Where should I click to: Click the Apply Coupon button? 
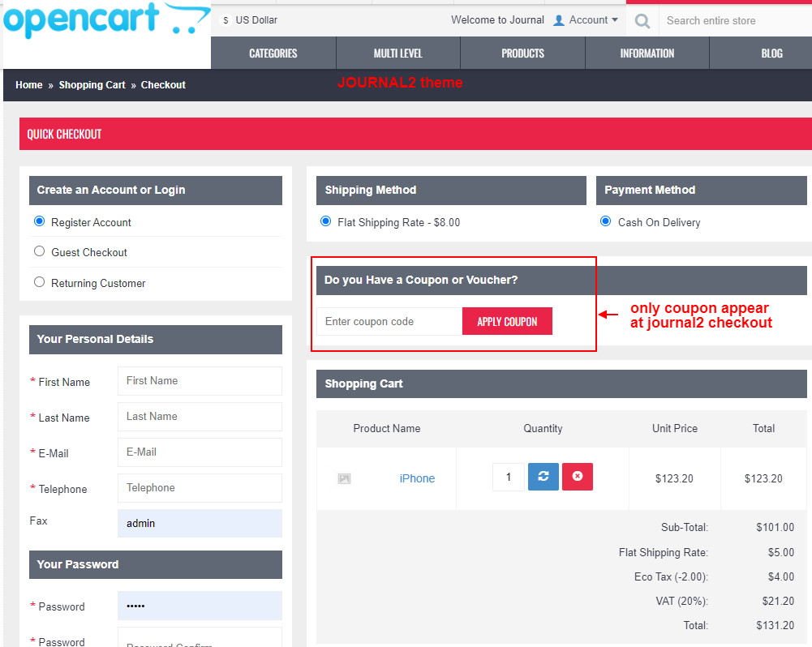point(507,321)
